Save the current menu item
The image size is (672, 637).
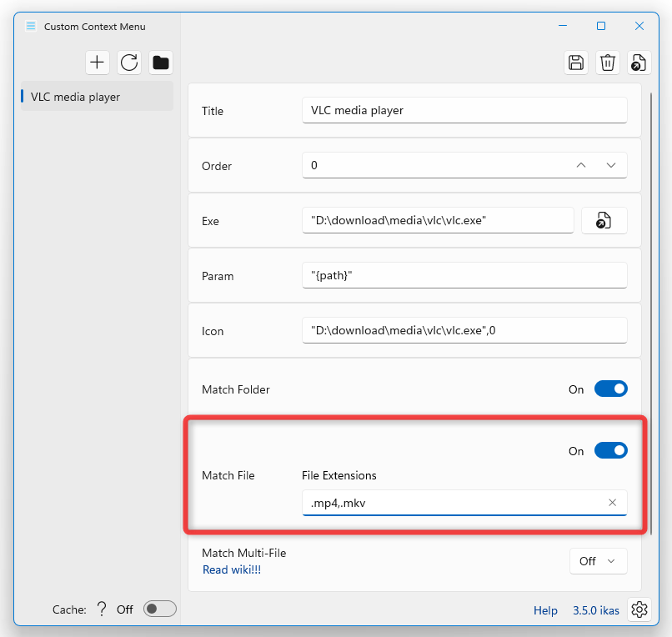(x=576, y=63)
